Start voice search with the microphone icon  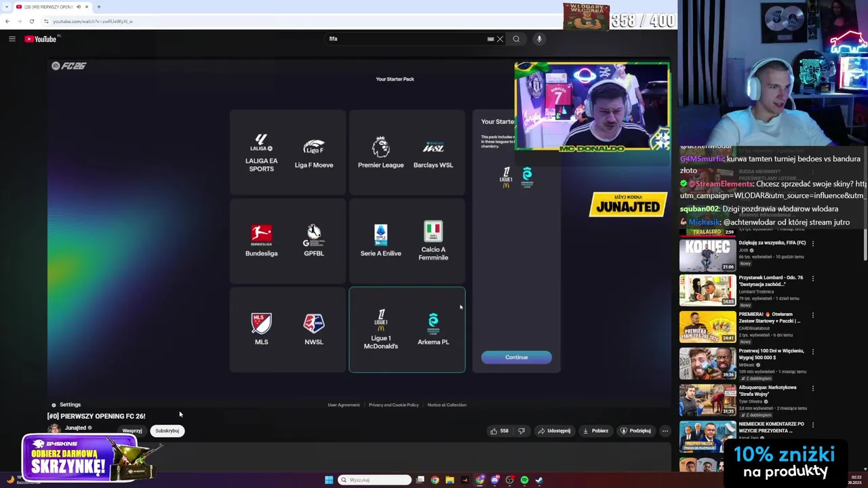pyautogui.click(x=539, y=39)
